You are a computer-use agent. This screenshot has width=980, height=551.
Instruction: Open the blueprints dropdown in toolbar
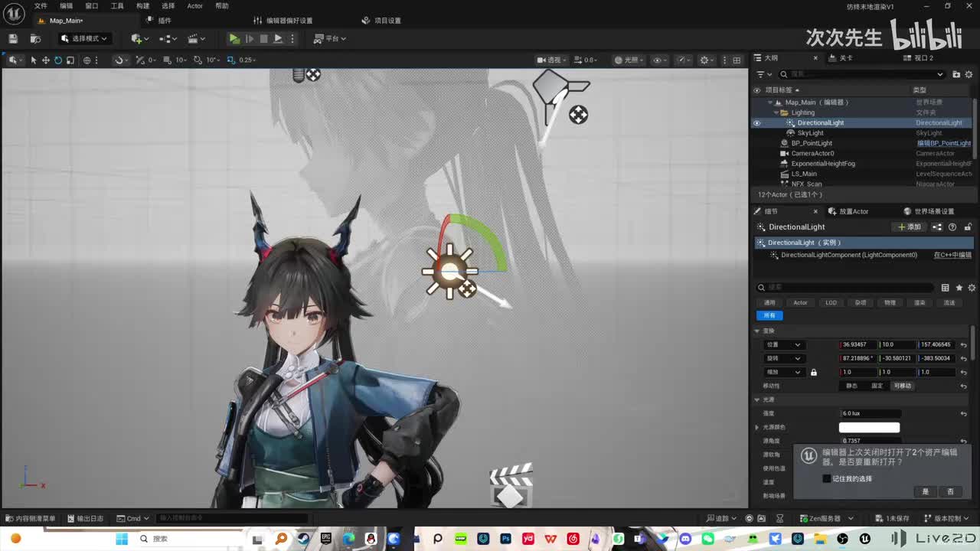pos(168,38)
